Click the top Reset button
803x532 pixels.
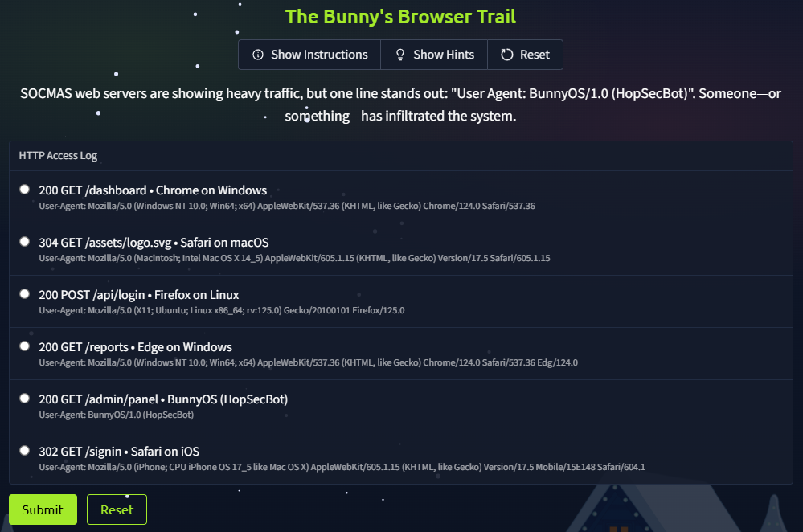click(x=525, y=55)
